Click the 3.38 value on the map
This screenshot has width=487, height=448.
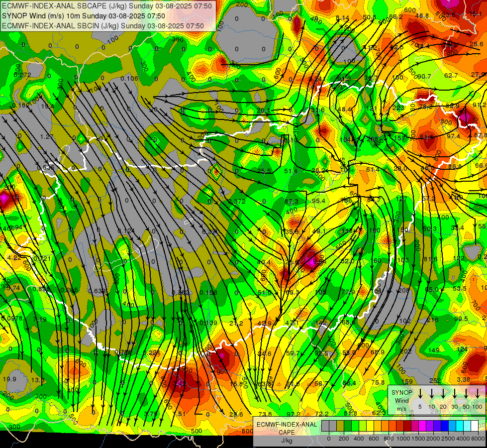coord(464,379)
